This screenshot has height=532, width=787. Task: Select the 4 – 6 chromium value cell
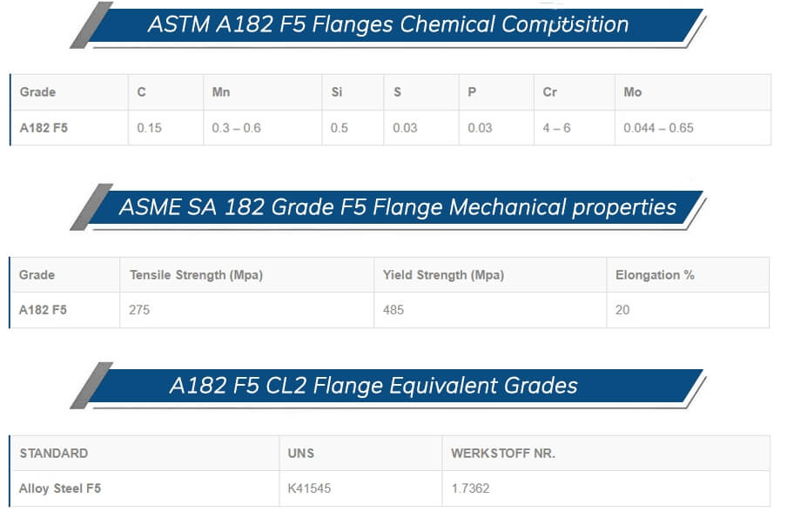coord(556,128)
